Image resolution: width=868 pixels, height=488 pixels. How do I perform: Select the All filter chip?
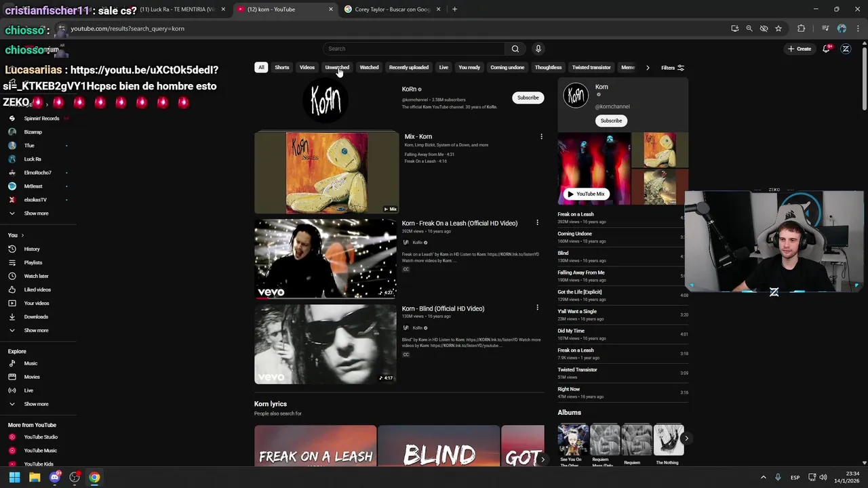coord(261,68)
